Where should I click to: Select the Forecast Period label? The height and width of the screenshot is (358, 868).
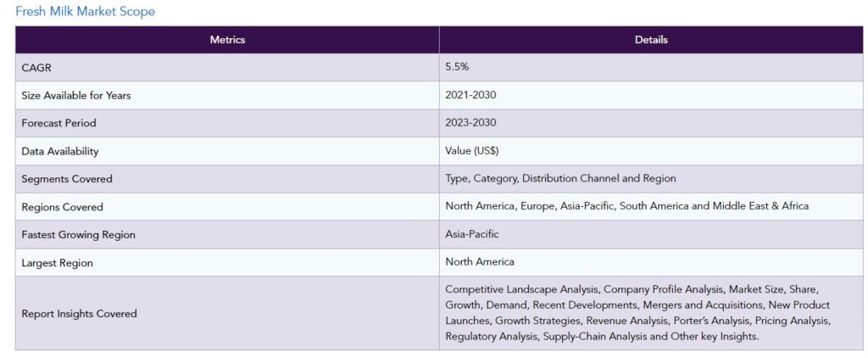(x=58, y=123)
